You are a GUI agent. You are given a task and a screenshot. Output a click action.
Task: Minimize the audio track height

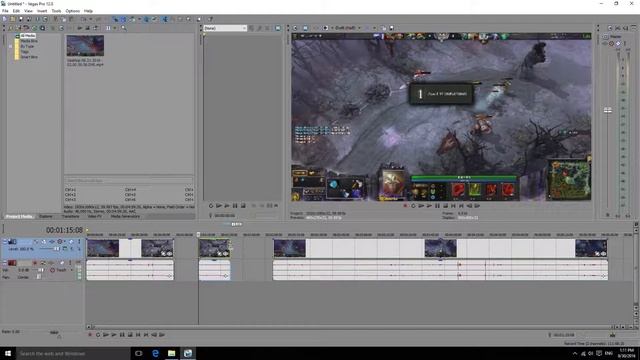(4, 262)
